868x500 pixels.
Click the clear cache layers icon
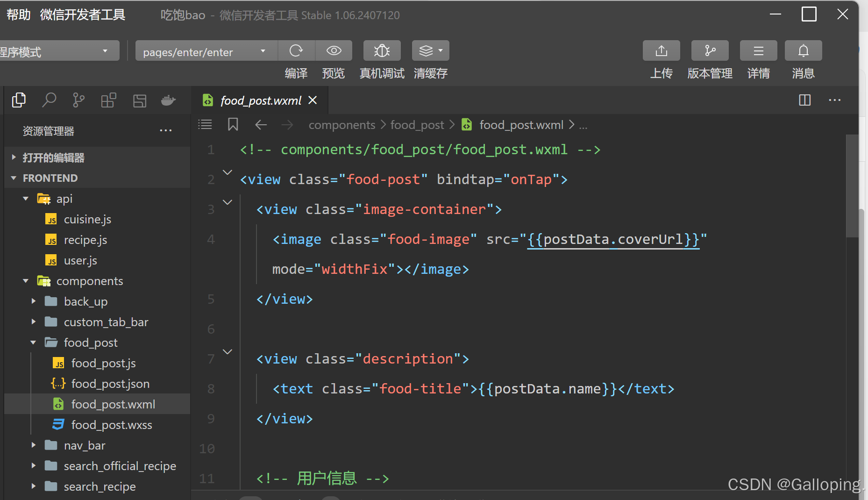pyautogui.click(x=426, y=50)
